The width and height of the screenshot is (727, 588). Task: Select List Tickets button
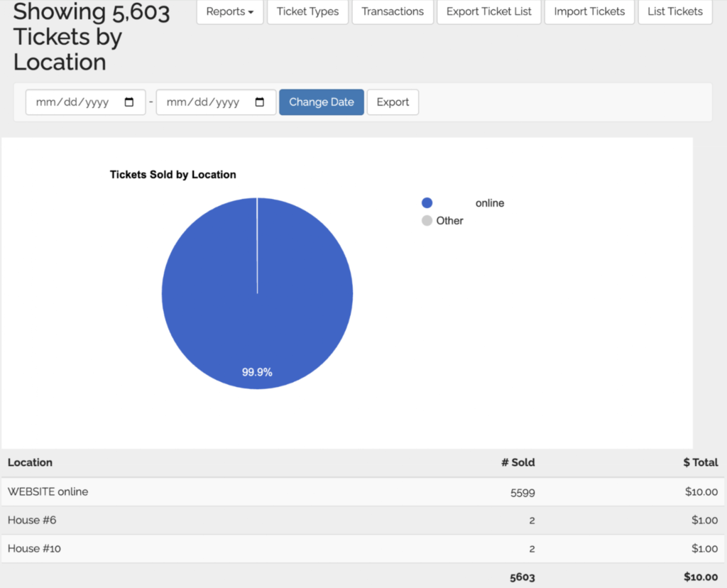(x=674, y=11)
